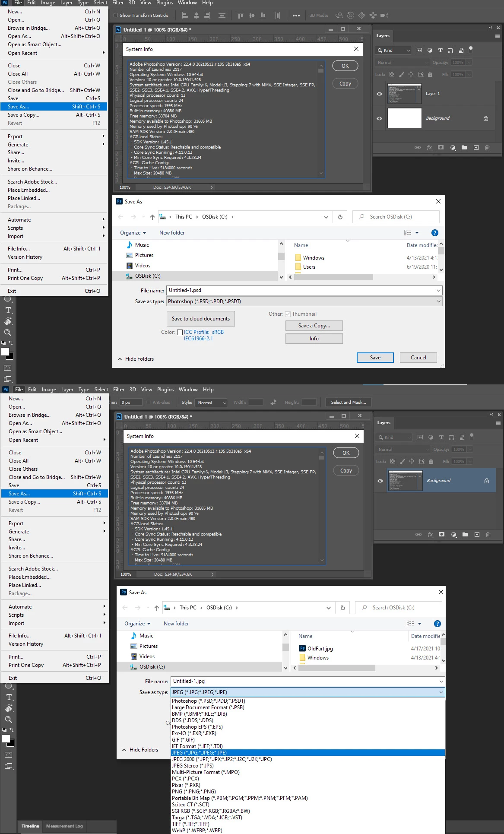This screenshot has height=834, width=504.
Task: Hide the selected blue Background layer's eye
Action: point(380,481)
